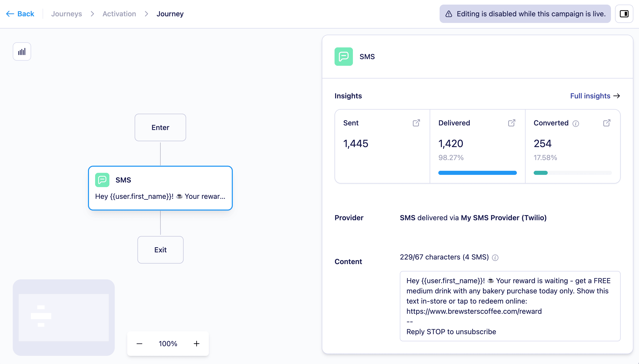
Task: Click the info icon beside character count
Action: (495, 257)
